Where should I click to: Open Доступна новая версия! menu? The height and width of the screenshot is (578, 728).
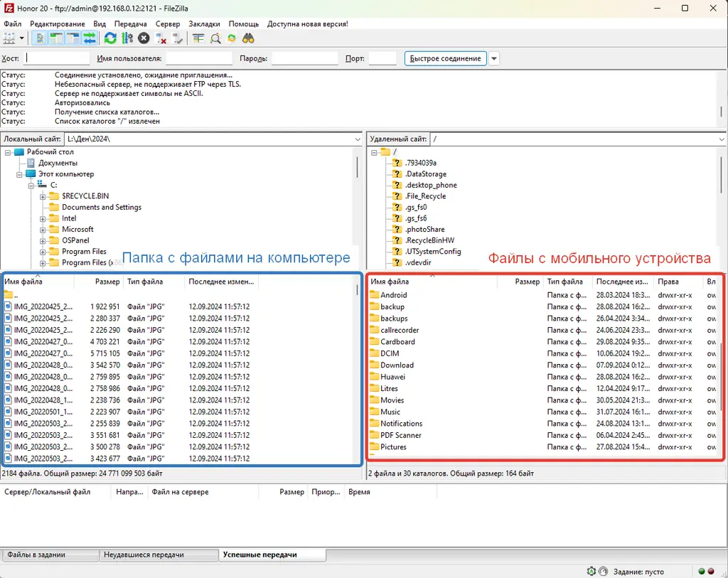[307, 23]
